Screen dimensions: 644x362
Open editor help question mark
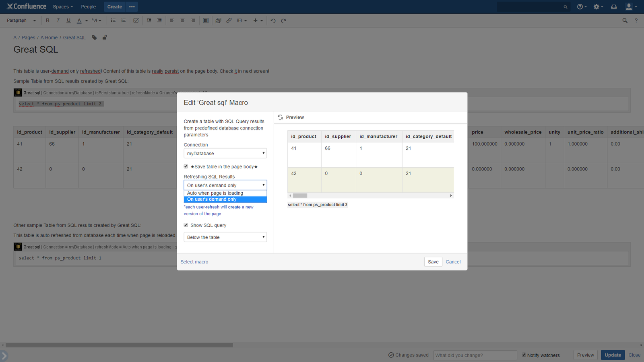click(636, 21)
